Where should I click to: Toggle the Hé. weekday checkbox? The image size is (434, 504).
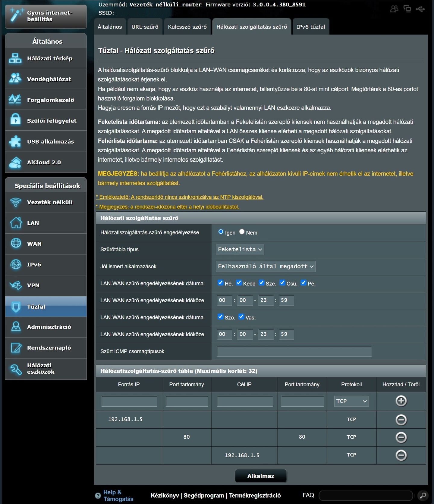pos(220,283)
